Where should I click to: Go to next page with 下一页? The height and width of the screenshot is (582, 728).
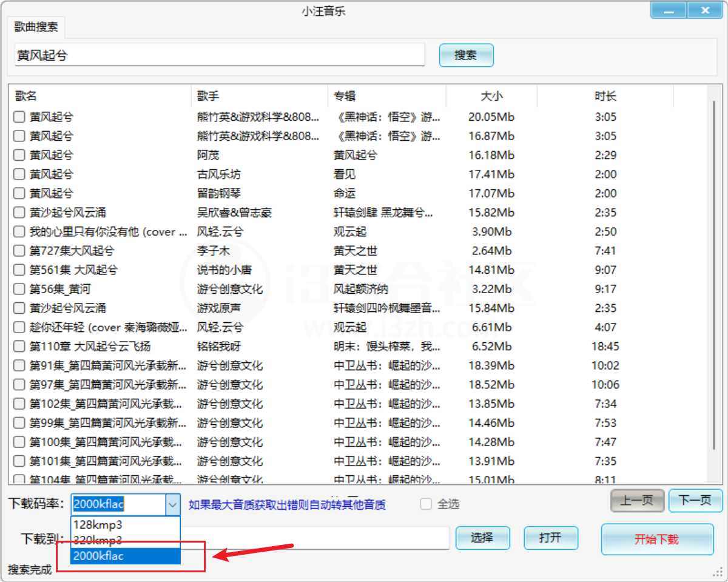tap(695, 501)
